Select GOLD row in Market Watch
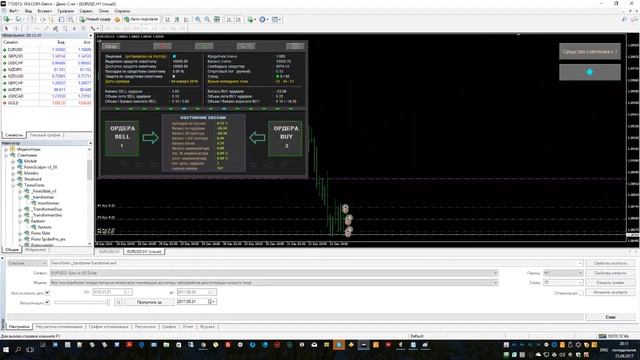The width and height of the screenshot is (640, 360). pos(47,103)
